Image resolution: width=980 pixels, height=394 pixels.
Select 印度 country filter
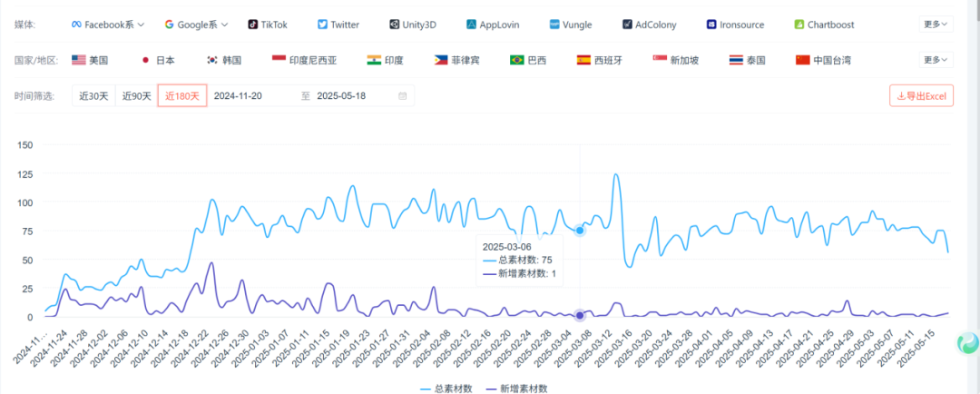pos(385,61)
